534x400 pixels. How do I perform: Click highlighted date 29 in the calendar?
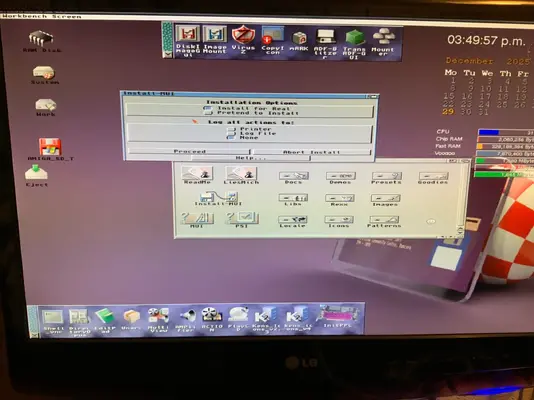pos(447,112)
